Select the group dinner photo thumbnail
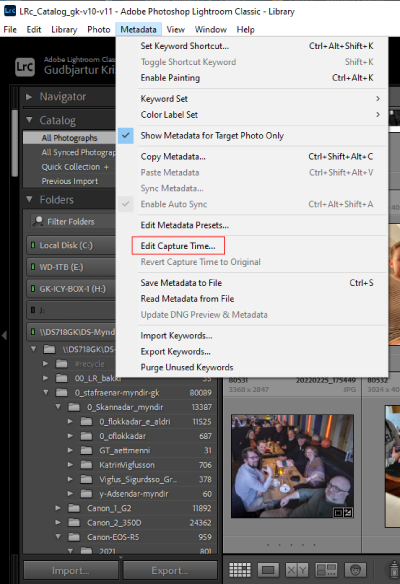The image size is (400, 584). pyautogui.click(x=292, y=466)
